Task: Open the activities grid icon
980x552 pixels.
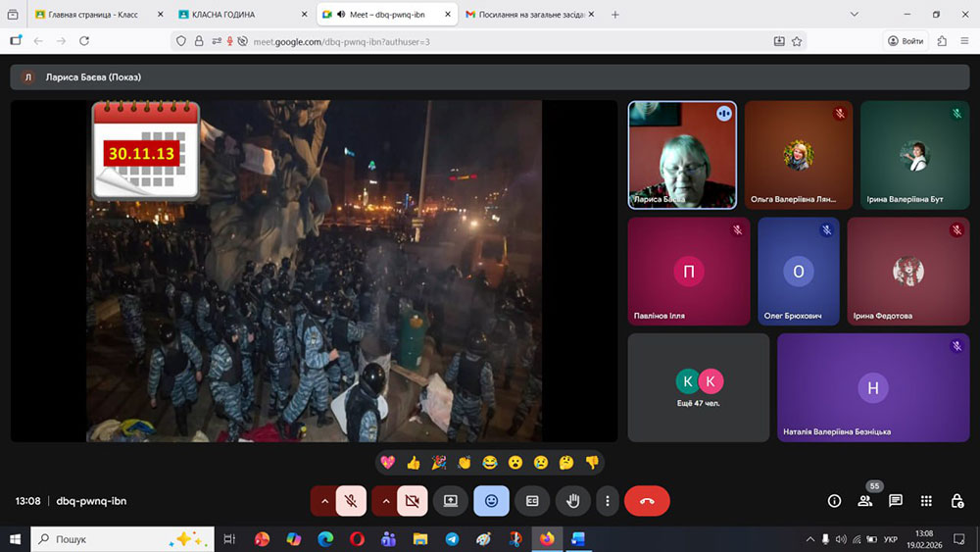Action: 926,500
